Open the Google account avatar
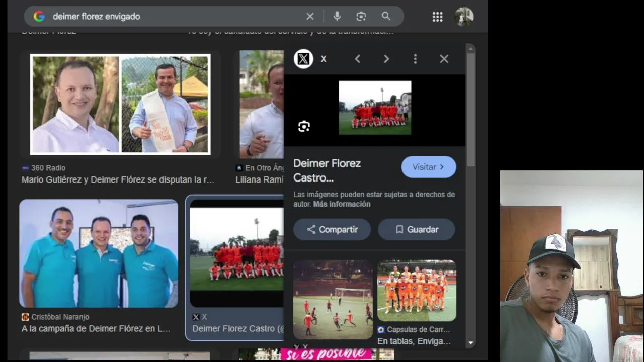This screenshot has width=644, height=362. pyautogui.click(x=464, y=17)
